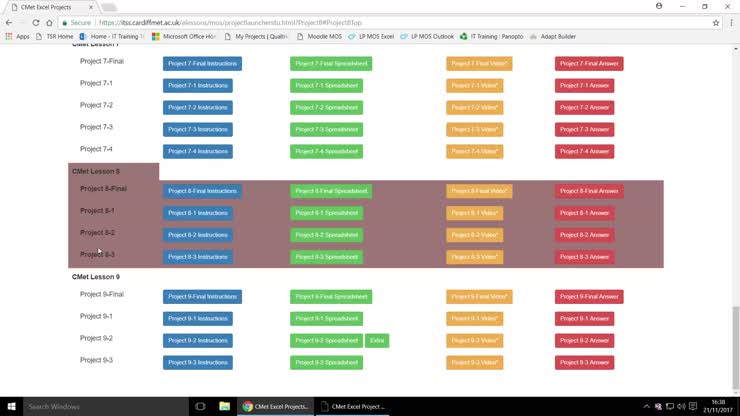
Task: View Project 8-2 Answer
Action: (x=584, y=235)
